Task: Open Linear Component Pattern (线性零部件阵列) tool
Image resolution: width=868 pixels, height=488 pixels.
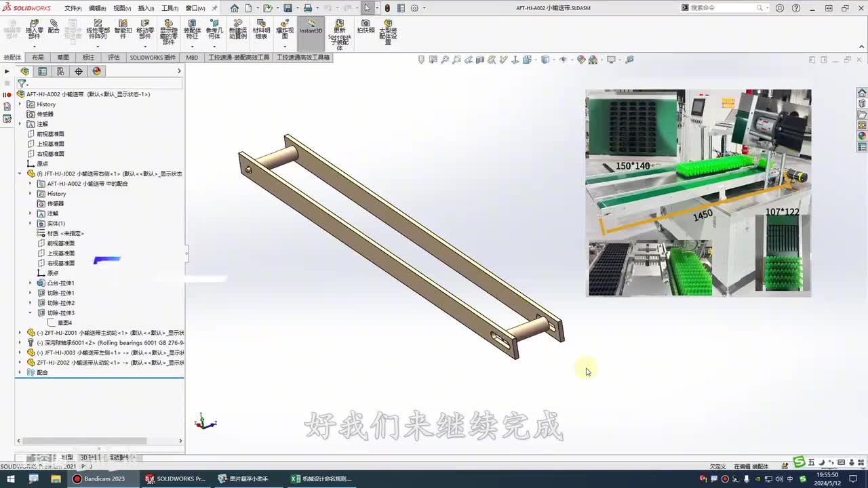Action: coord(98,30)
